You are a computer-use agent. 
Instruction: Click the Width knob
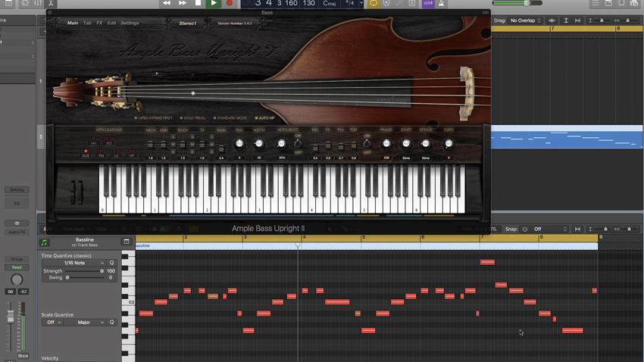[259, 144]
